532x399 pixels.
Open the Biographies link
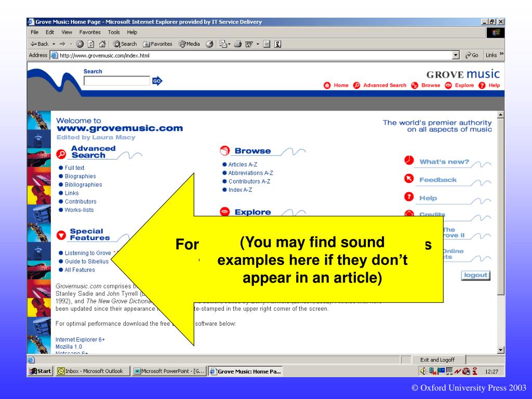coord(81,176)
